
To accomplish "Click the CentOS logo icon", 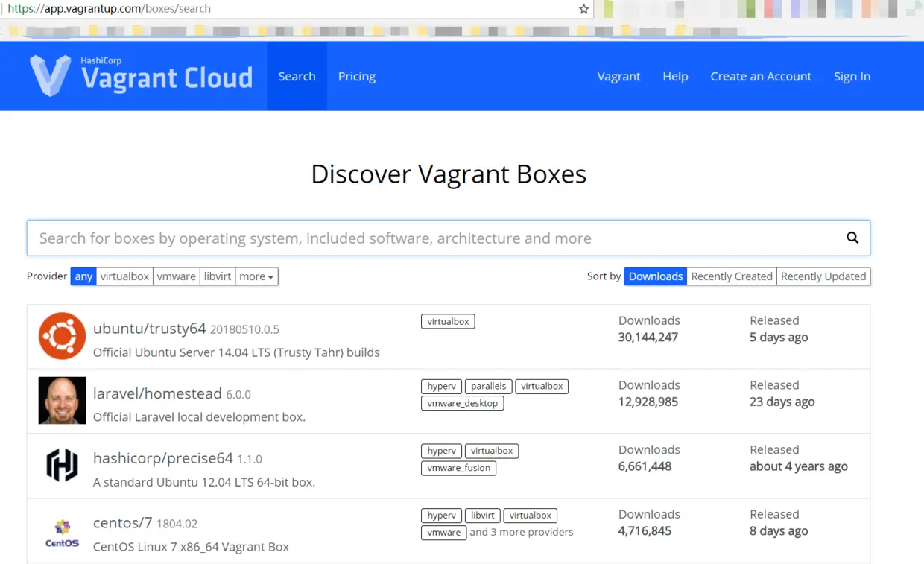I will click(62, 531).
